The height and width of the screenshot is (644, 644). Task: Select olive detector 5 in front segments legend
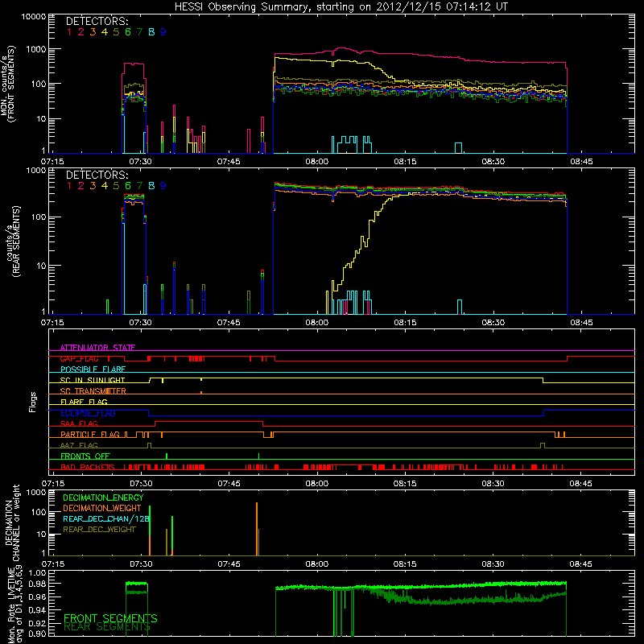click(x=116, y=32)
